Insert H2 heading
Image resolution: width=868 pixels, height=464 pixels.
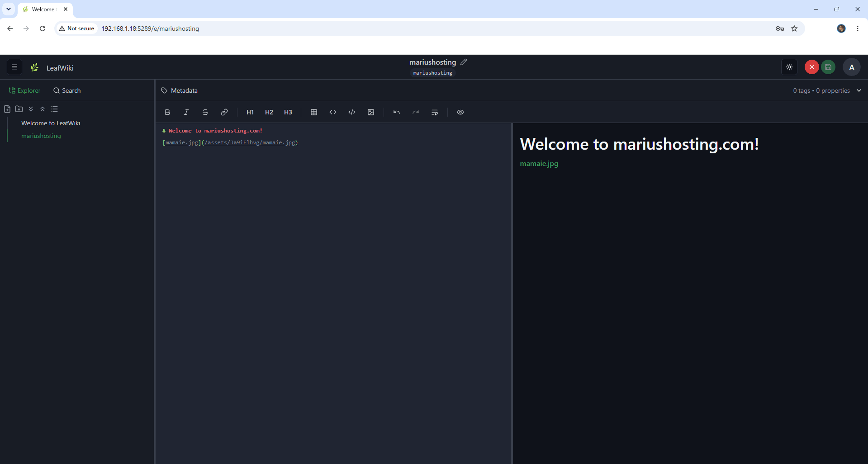[269, 112]
